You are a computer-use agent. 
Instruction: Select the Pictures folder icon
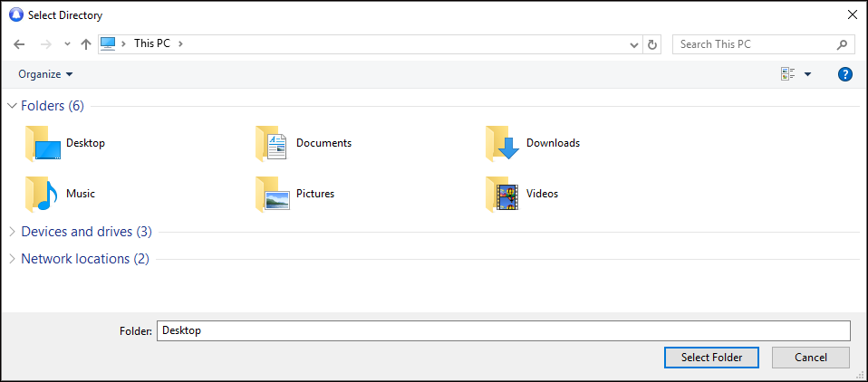coord(271,194)
